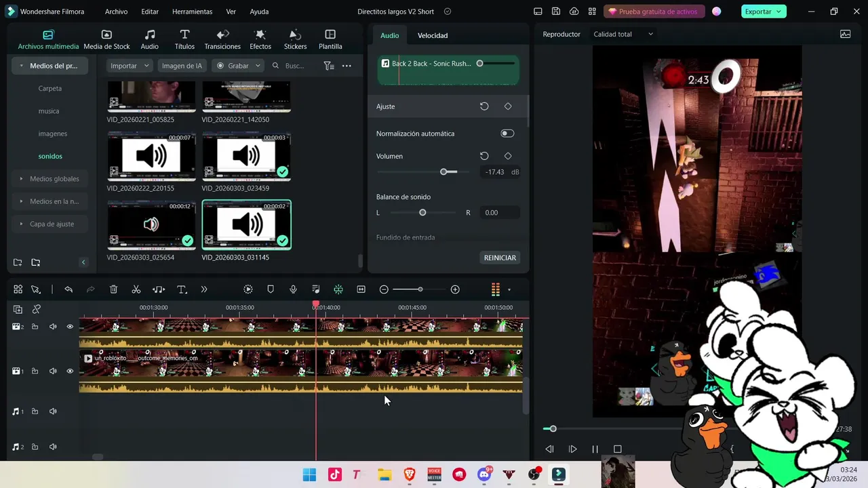
Task: Open the Títulos panel
Action: click(184, 40)
